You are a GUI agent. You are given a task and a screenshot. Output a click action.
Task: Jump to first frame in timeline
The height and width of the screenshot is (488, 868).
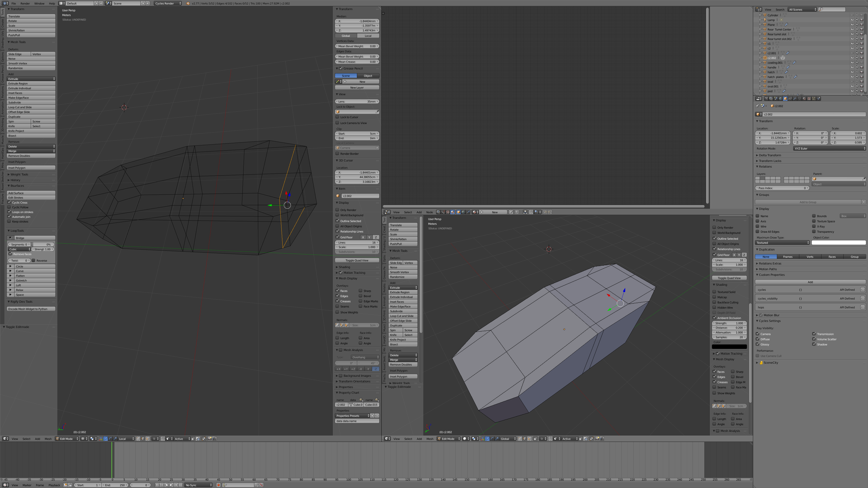tap(157, 485)
